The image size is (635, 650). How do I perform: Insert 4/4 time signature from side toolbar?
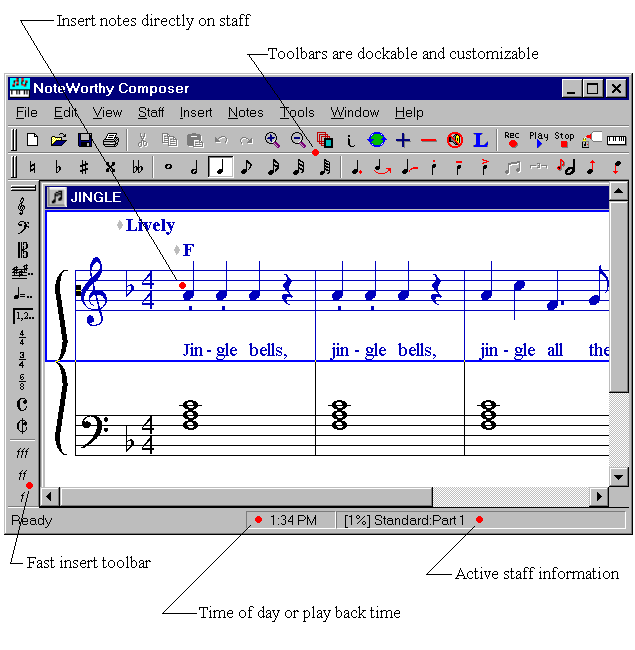pos(22,338)
